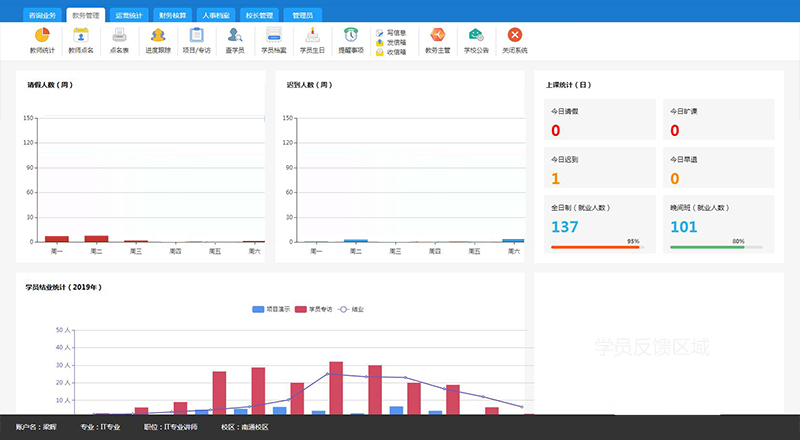Select the 进度跟踪 toolbar icon

coord(158,36)
